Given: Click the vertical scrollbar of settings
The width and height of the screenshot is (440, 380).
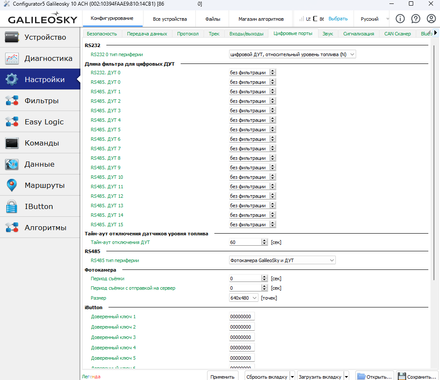Looking at the screenshot, I should coord(434,163).
